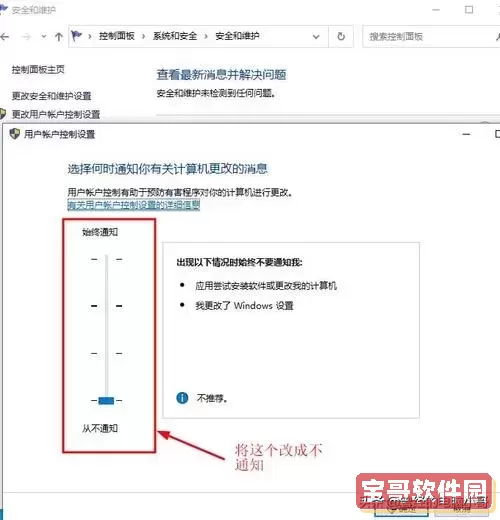Viewport: 500px width, 520px height.
Task: Click the blue info icon beside 不推荐
Action: (x=182, y=398)
